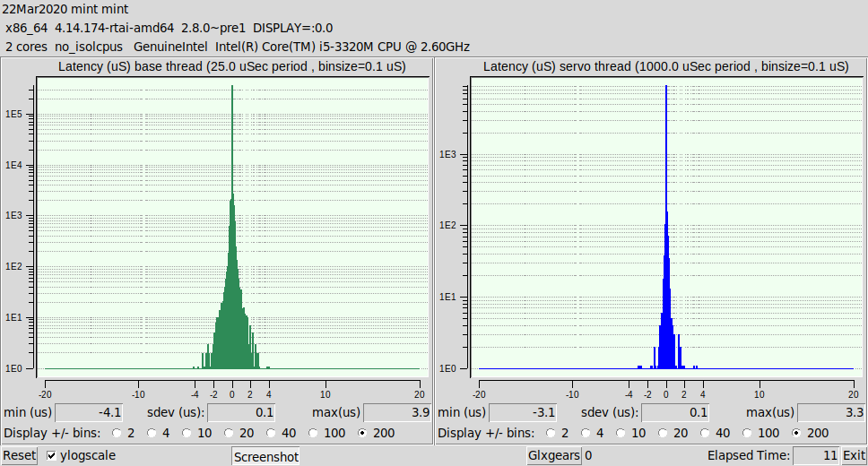Click base thread max value 3.9
The width and height of the screenshot is (868, 466).
coord(397,413)
